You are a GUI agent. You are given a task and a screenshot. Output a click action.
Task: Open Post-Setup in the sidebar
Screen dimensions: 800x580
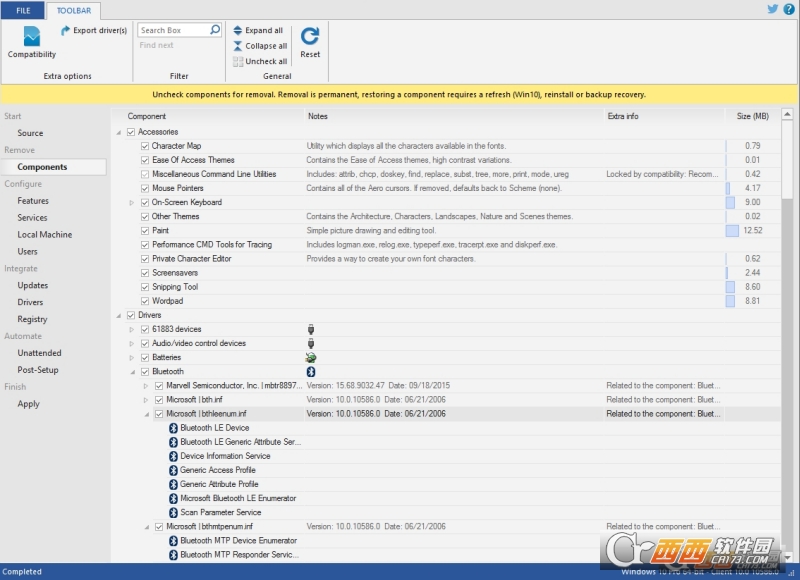(x=38, y=370)
